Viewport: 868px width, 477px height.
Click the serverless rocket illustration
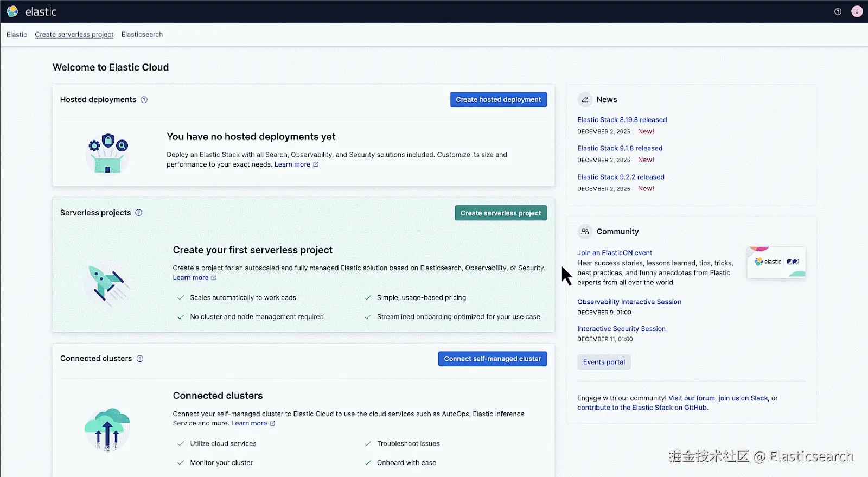107,284
